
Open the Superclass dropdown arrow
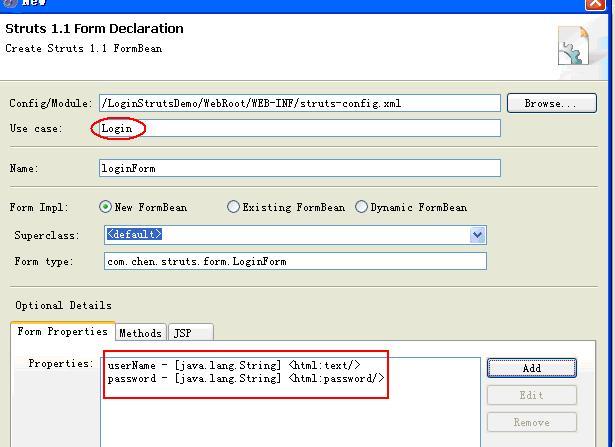pyautogui.click(x=477, y=235)
